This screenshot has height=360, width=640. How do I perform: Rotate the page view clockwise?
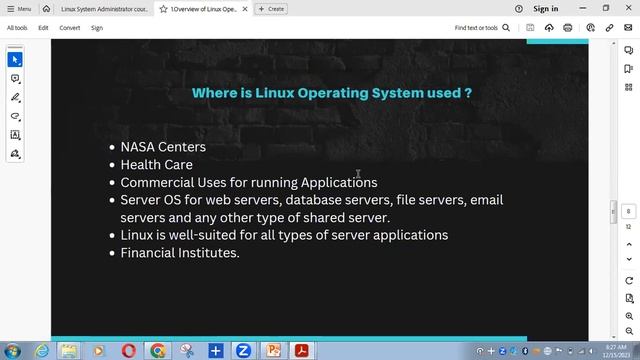click(x=629, y=280)
